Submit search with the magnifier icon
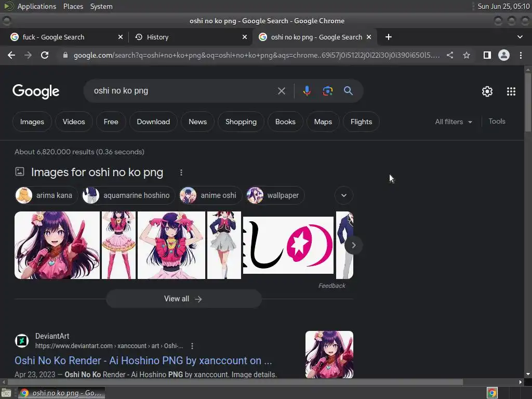Viewport: 532px width, 399px height. [348, 90]
